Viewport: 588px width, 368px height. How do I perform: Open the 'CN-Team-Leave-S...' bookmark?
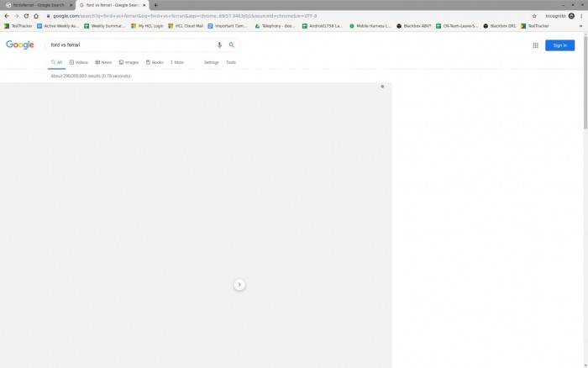(x=457, y=26)
